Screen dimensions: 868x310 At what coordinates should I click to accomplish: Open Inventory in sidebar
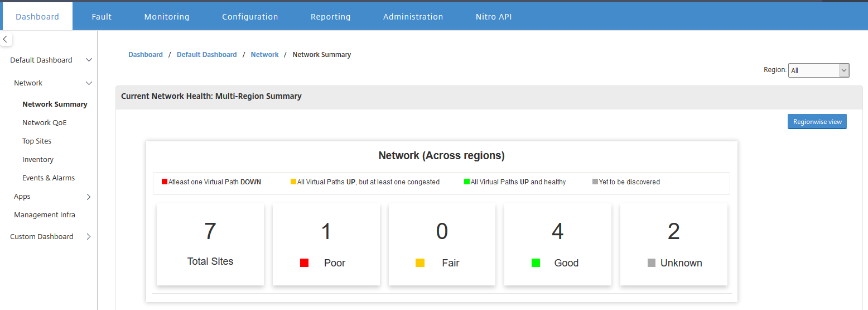[x=38, y=160]
